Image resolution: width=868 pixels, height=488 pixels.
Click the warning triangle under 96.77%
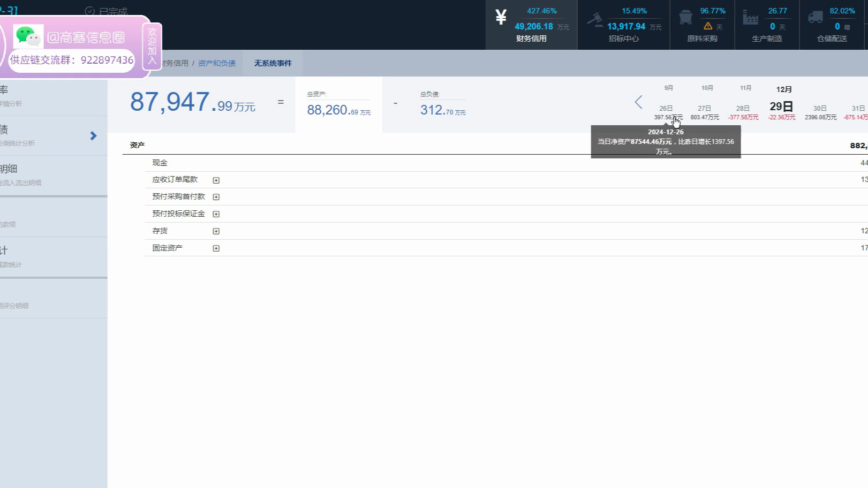[x=708, y=26]
